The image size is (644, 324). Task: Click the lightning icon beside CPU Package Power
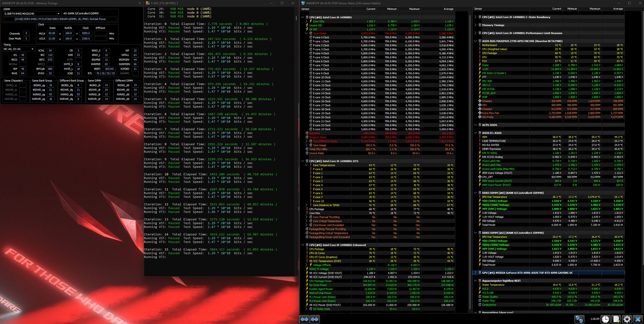pyautogui.click(x=307, y=281)
